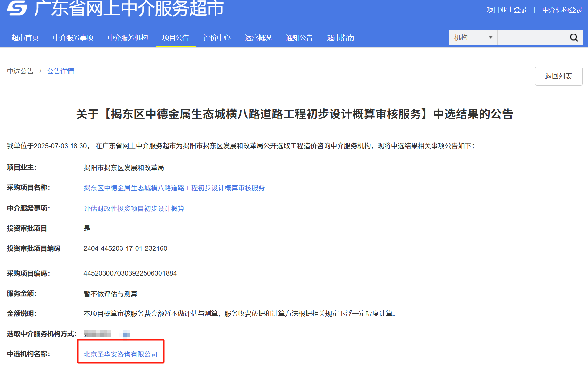Viewport: 588px width, 366px height.
Task: Select the 项目公告 tab
Action: point(176,38)
